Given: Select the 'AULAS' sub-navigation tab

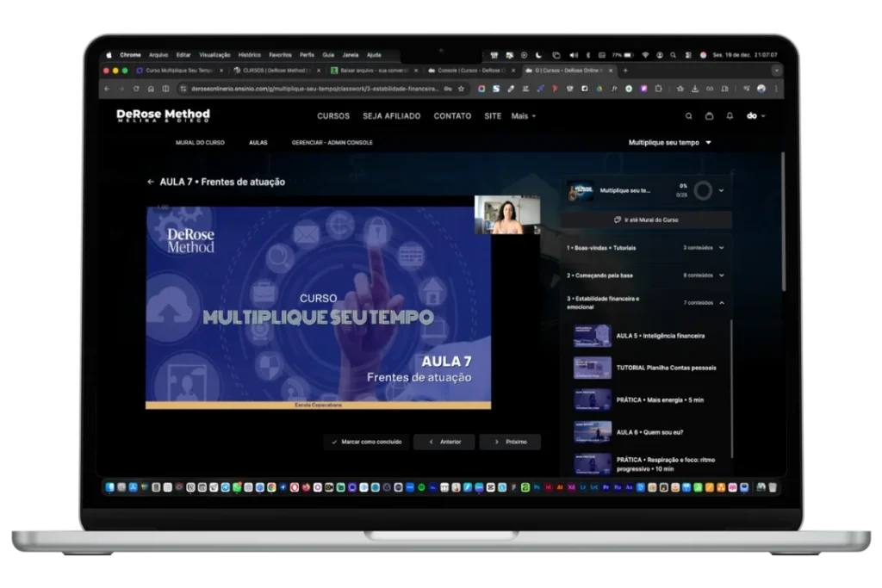Looking at the screenshot, I should [258, 143].
